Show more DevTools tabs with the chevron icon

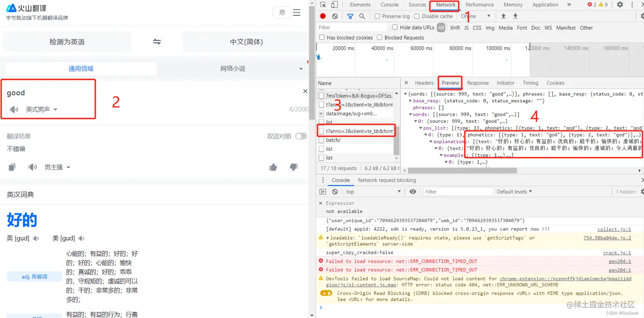[569, 5]
